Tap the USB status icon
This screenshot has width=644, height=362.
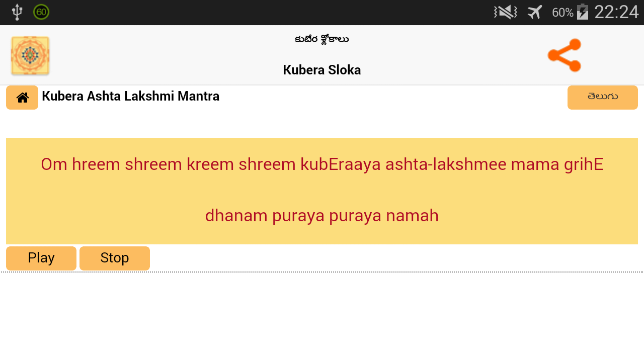coord(17,12)
